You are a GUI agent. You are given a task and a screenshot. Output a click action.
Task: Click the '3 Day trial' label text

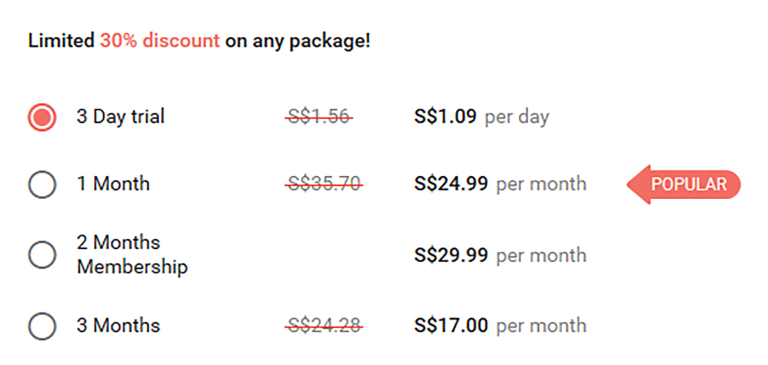tap(120, 117)
